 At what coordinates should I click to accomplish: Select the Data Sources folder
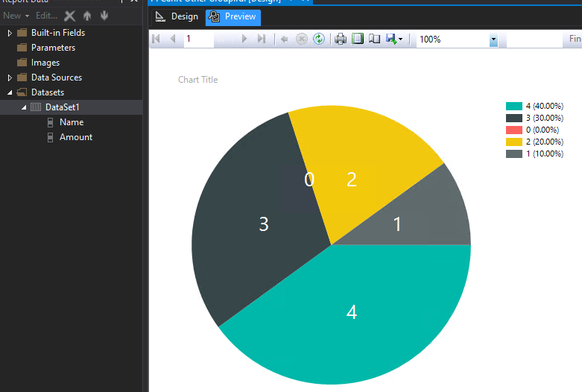[57, 78]
